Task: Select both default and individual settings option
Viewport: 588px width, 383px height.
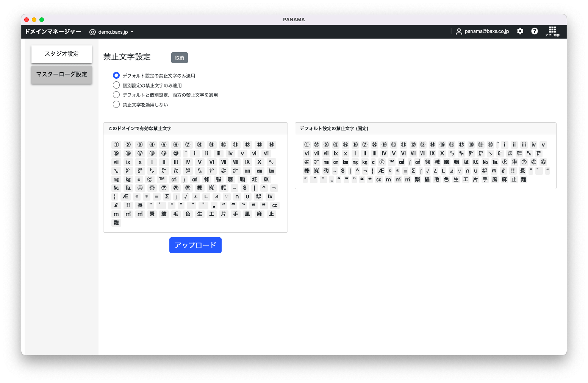Action: coord(116,95)
